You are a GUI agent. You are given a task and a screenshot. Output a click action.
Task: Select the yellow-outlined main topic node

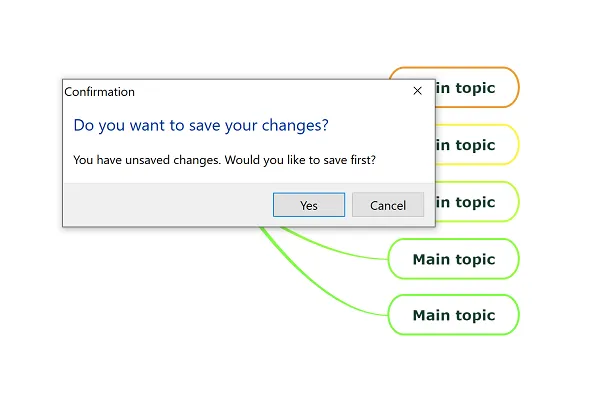click(476, 145)
